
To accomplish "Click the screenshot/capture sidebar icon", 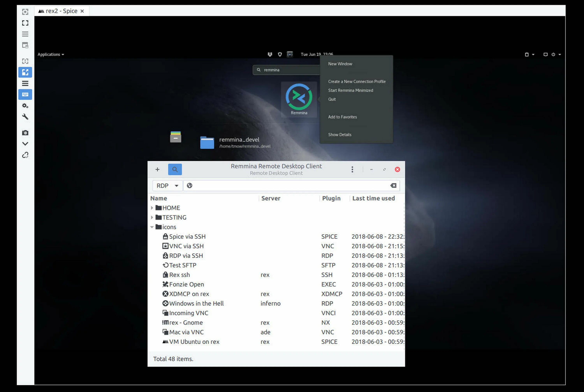I will coord(25,133).
